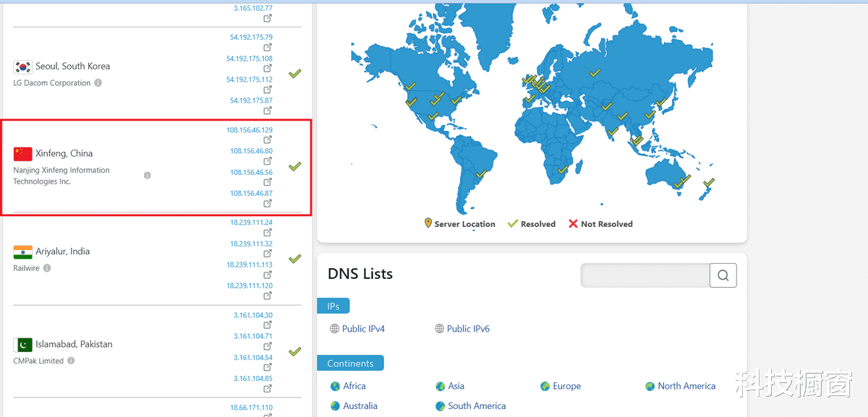Image resolution: width=868 pixels, height=417 pixels.
Task: Click the Pakistan flag icon
Action: click(x=22, y=345)
